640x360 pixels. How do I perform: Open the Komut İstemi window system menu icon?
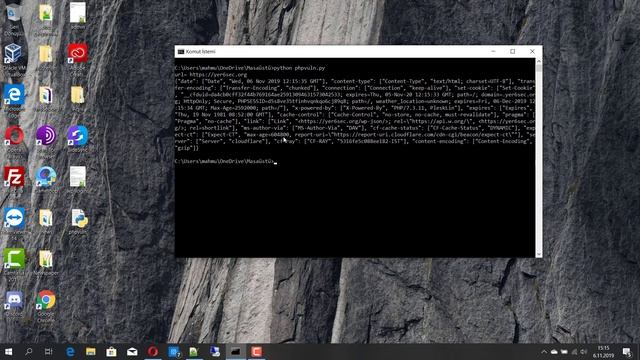click(181, 51)
